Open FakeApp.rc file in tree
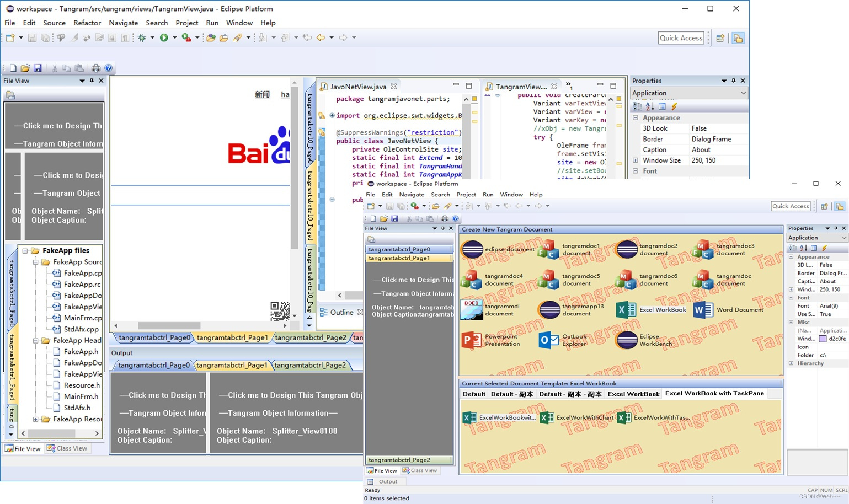The width and height of the screenshot is (849, 504). (82, 284)
